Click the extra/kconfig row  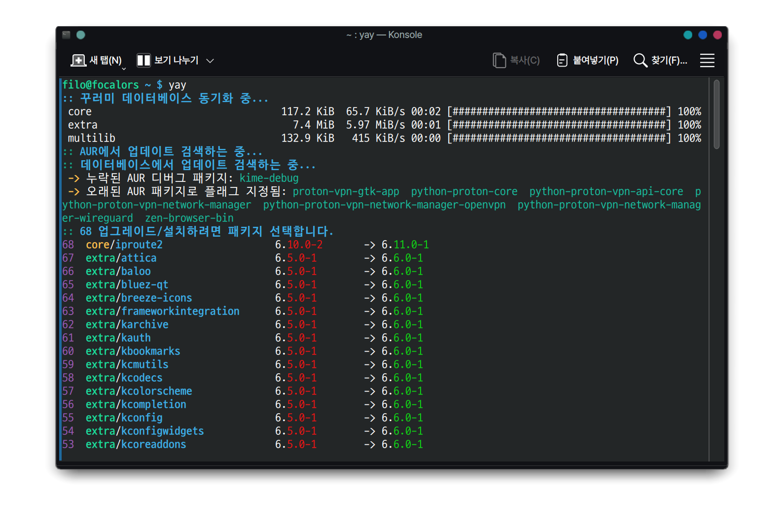(x=243, y=418)
